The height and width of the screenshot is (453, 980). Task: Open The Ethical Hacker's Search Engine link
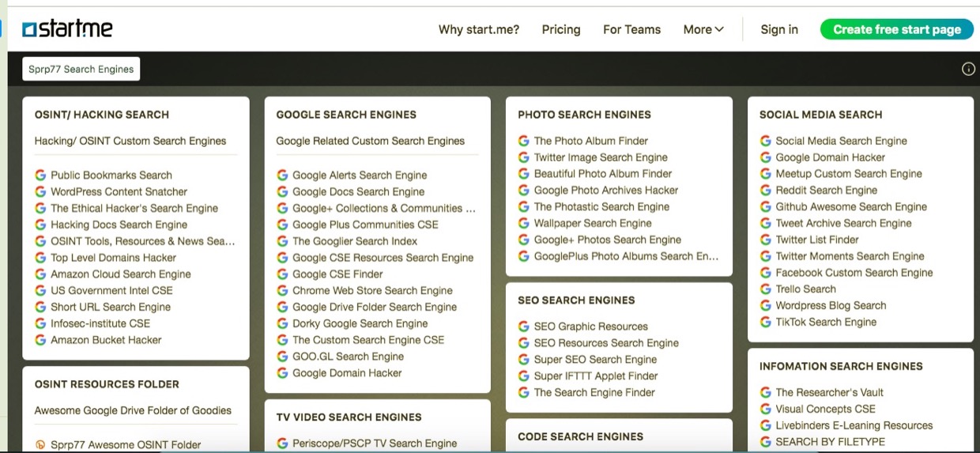pos(134,209)
